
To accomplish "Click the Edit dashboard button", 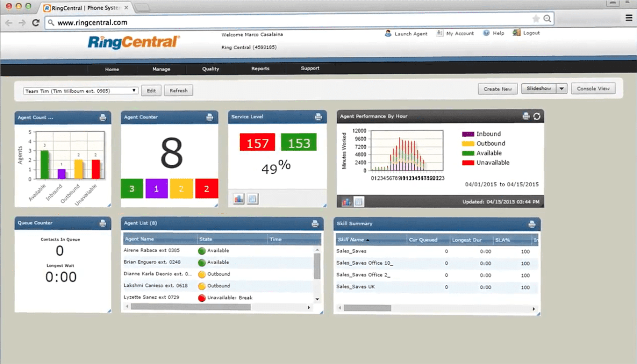I will pos(151,90).
